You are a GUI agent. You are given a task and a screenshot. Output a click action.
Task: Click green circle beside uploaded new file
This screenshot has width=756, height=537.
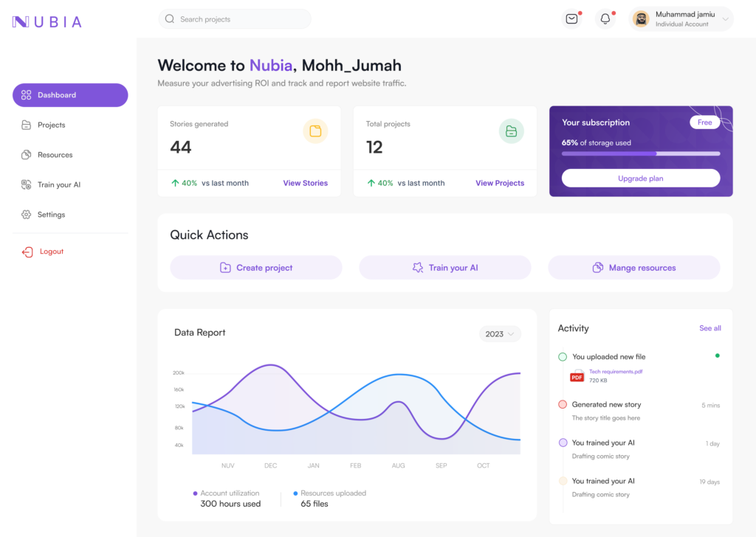click(x=562, y=357)
